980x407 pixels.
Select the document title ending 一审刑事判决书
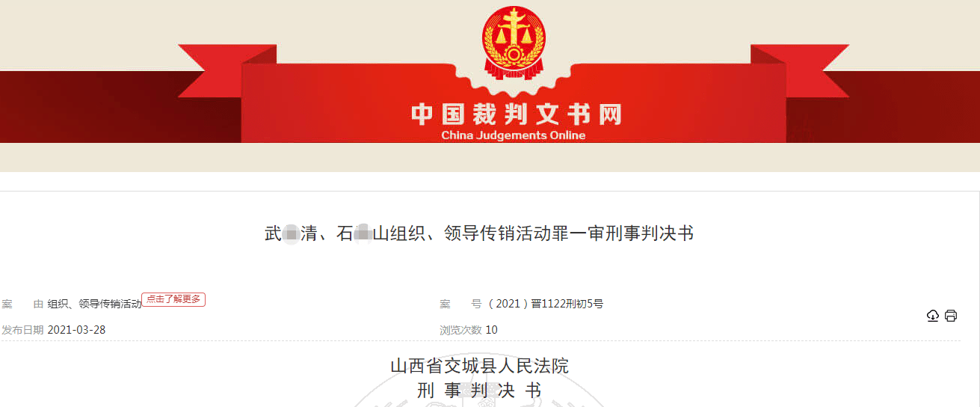coord(479,233)
